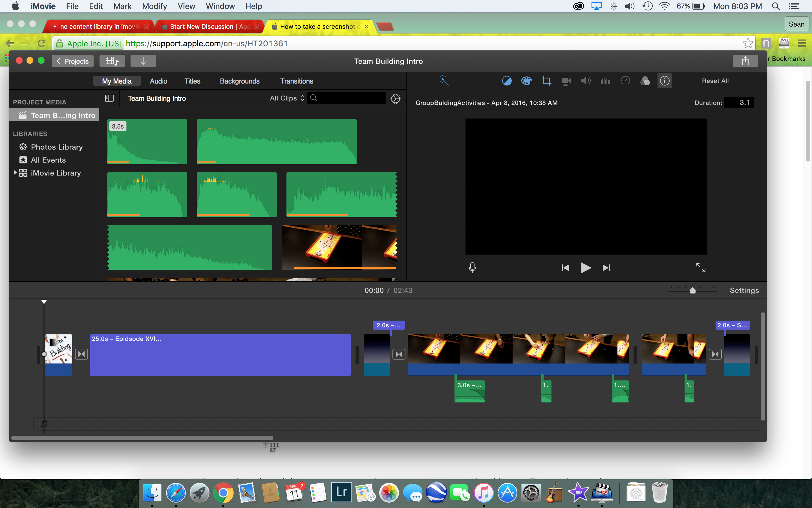The width and height of the screenshot is (812, 508).
Task: Select the Team Building title image clip
Action: [x=58, y=354]
